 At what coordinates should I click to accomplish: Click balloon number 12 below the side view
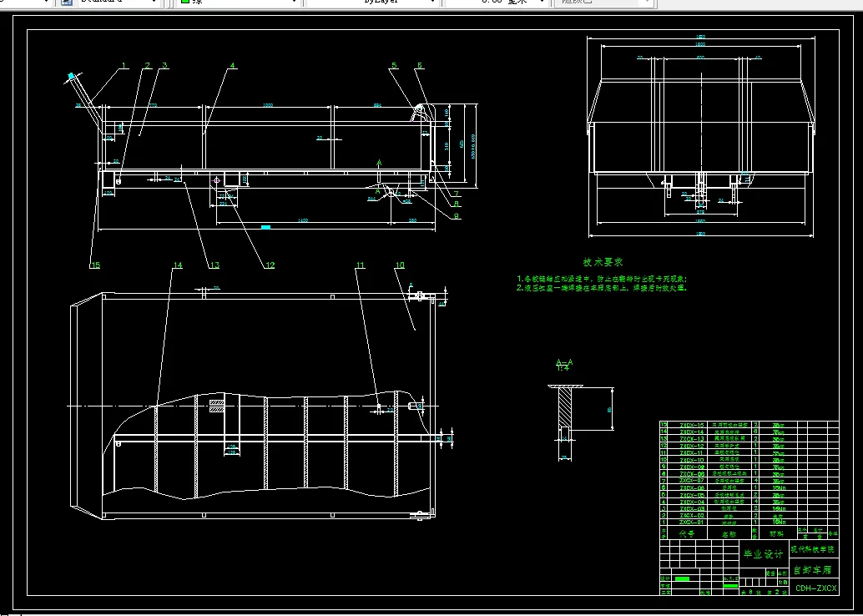click(270, 265)
